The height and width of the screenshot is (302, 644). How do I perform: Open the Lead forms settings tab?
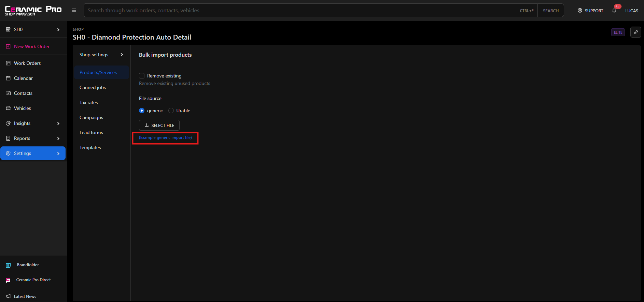pos(101,132)
